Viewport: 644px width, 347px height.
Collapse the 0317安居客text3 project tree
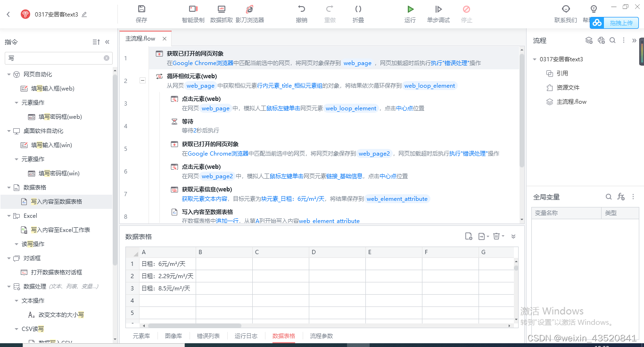click(x=535, y=59)
